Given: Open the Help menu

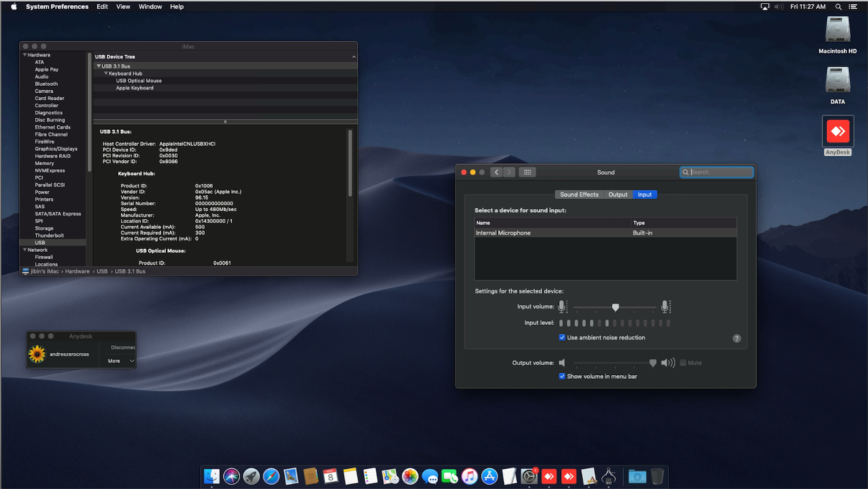Looking at the screenshot, I should click(177, 6).
